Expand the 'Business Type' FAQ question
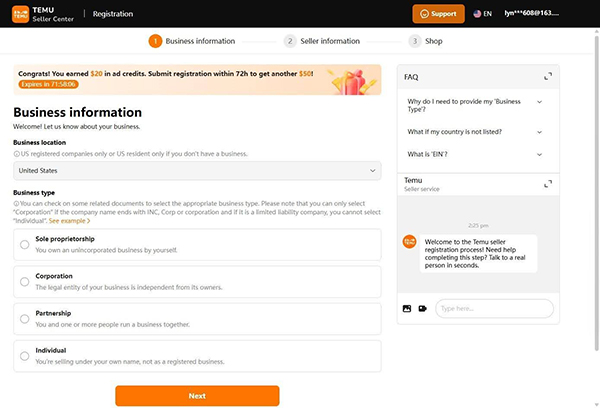 point(540,102)
